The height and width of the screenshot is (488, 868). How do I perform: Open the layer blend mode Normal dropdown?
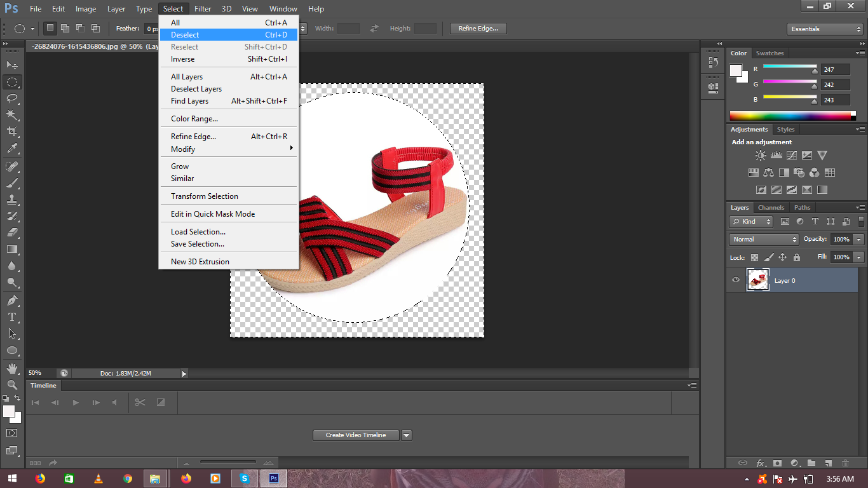pos(764,240)
